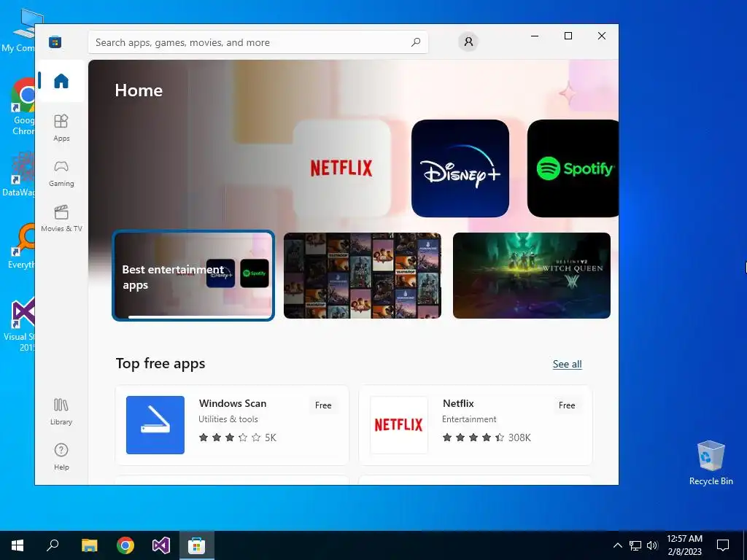Open the Help page in Store
747x560 pixels.
click(61, 456)
